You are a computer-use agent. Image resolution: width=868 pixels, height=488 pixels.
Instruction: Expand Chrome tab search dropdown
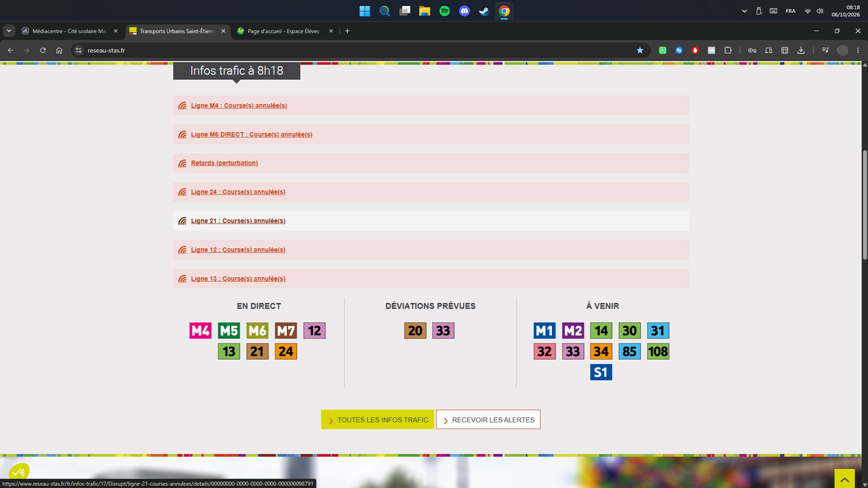(x=9, y=31)
